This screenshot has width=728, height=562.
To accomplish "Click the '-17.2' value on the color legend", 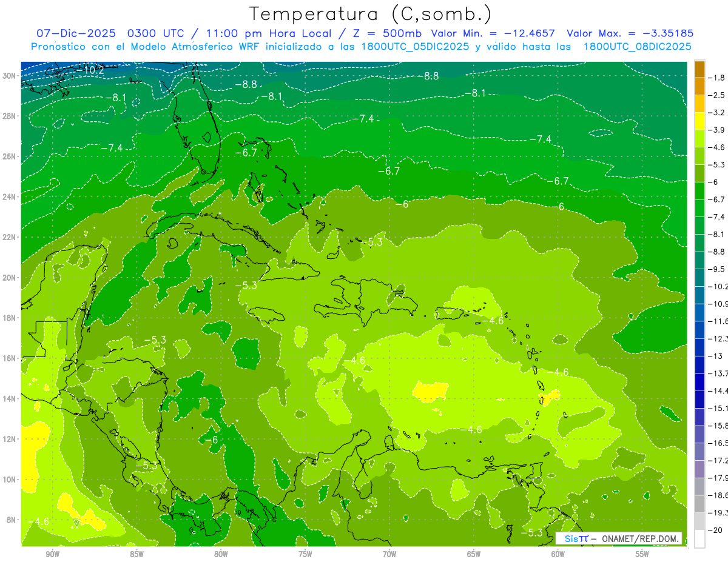I will point(718,460).
